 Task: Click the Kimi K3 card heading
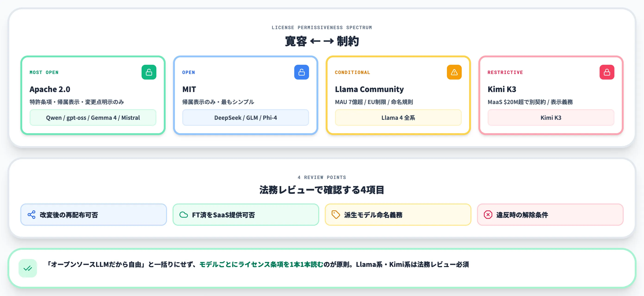tap(502, 89)
